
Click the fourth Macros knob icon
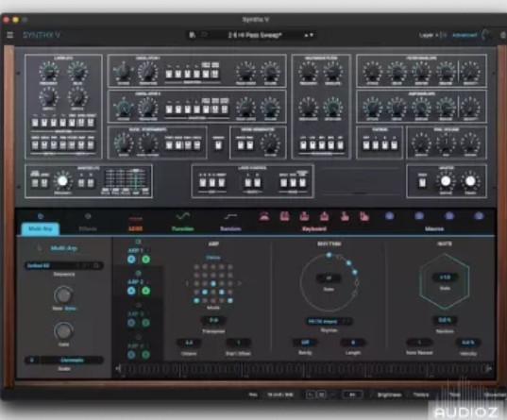479,215
